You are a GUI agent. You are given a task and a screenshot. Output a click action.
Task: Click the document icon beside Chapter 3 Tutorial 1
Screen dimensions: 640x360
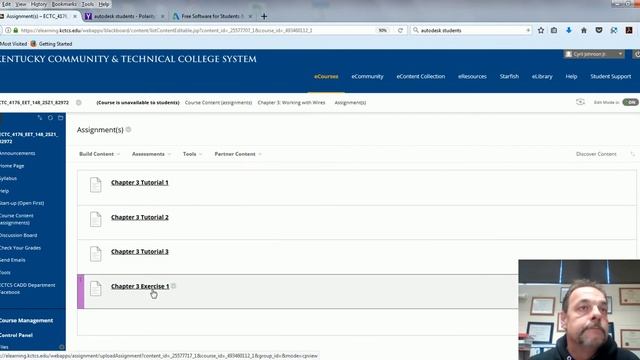point(96,185)
